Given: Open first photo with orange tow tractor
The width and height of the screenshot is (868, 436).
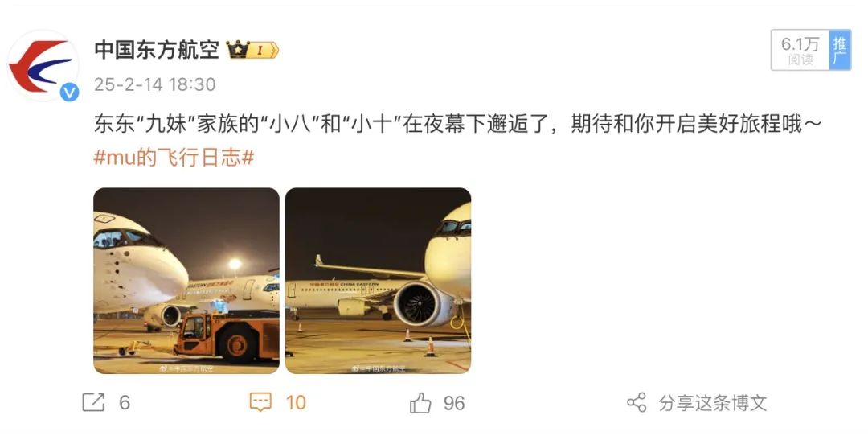Looking at the screenshot, I should click(186, 281).
